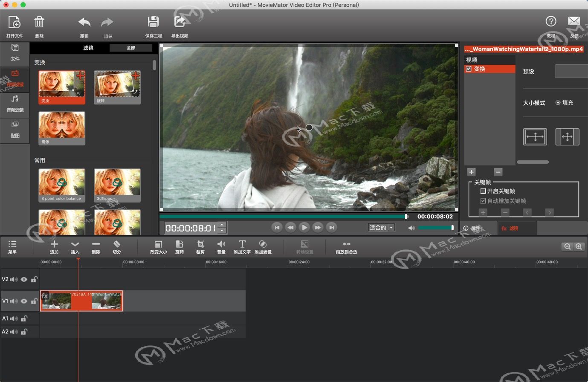
Task: Click the 追加 append plus icon
Action: (x=54, y=244)
